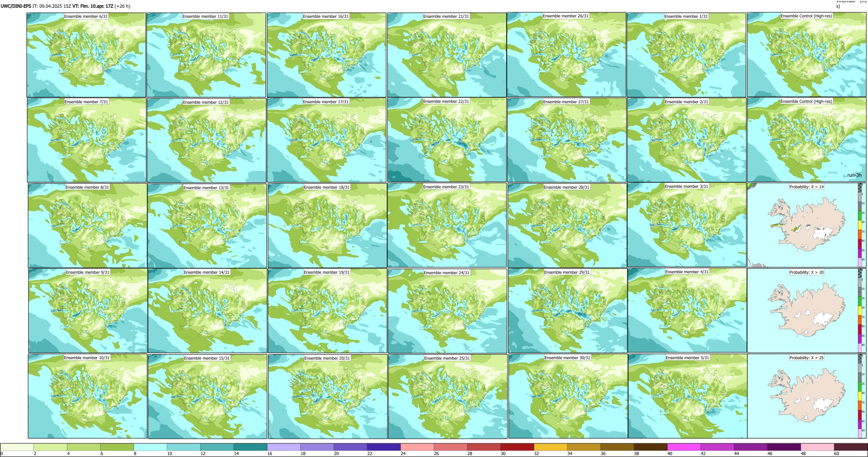The image size is (868, 457).
Task: Select the Ensemble member 16/31 map panel
Action: point(327,55)
